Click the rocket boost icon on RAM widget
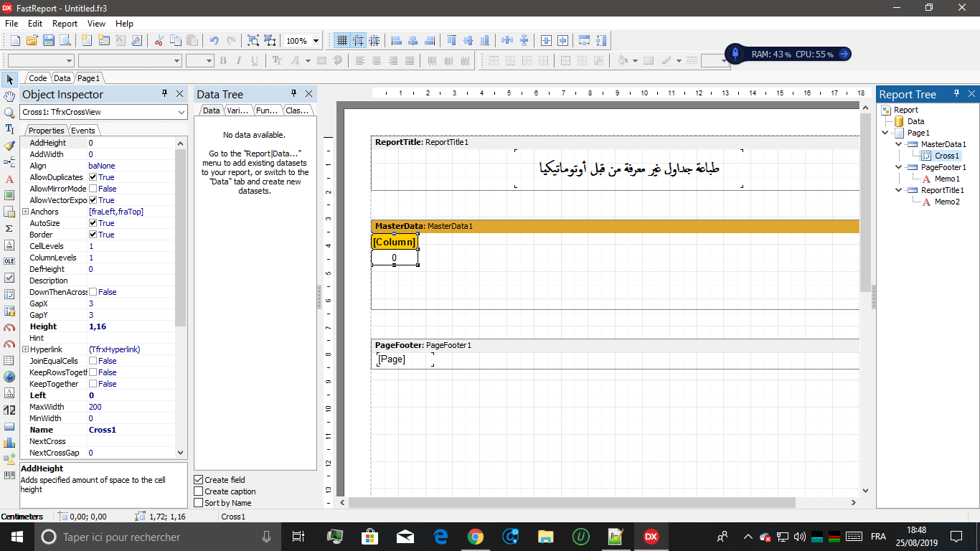The width and height of the screenshot is (980, 551). coord(735,54)
